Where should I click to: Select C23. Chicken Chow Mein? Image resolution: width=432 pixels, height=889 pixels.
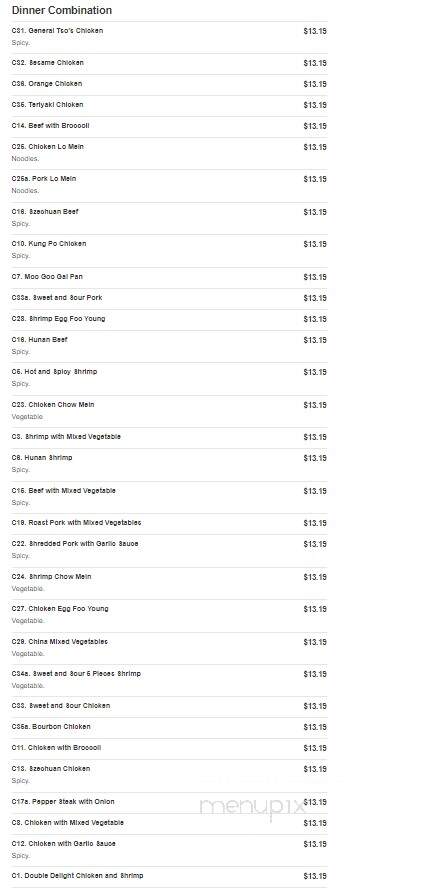(170, 411)
